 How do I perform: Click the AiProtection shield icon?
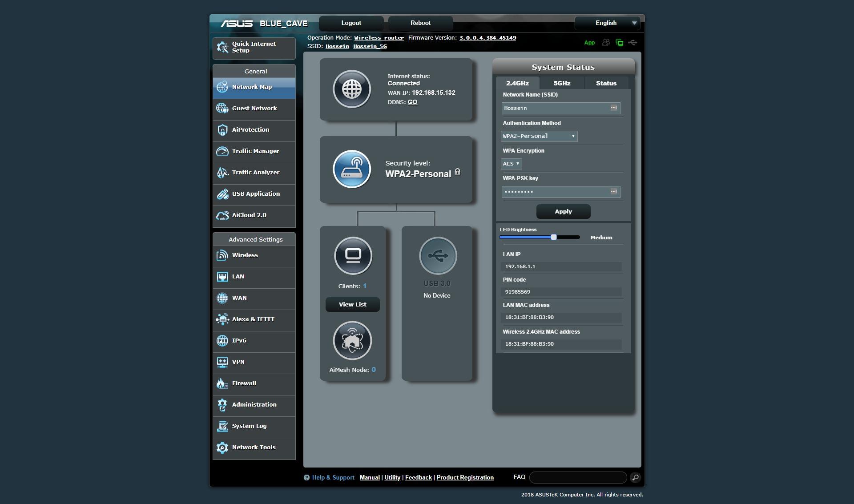coord(222,129)
